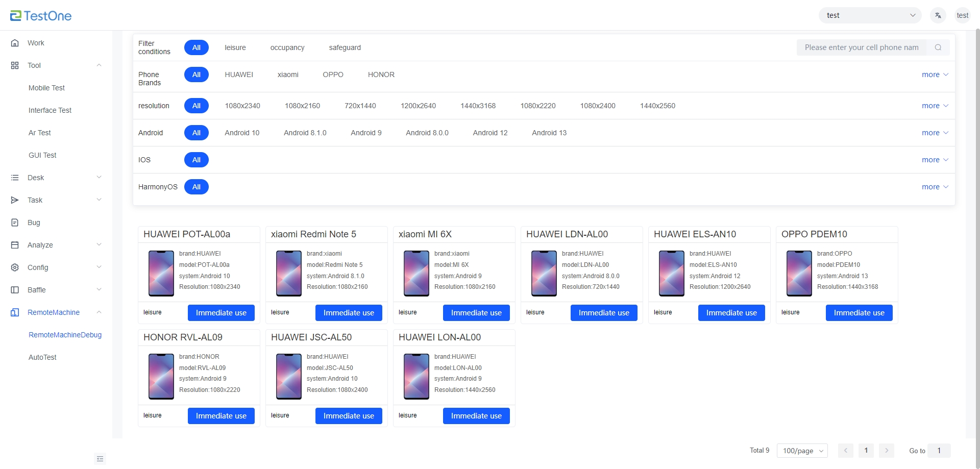Expand more Android options
The width and height of the screenshot is (980, 469).
pyautogui.click(x=935, y=133)
